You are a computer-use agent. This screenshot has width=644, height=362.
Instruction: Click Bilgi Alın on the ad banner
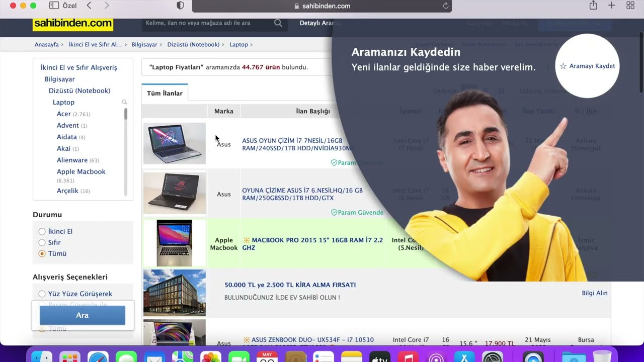595,293
